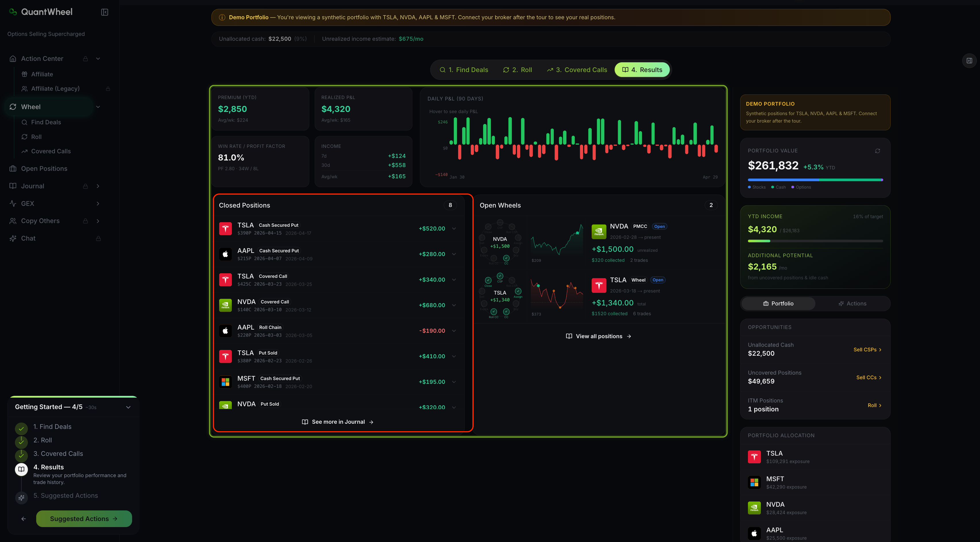Viewport: 980px width, 542px height.
Task: Click the Copy Others users icon
Action: [x=13, y=221]
